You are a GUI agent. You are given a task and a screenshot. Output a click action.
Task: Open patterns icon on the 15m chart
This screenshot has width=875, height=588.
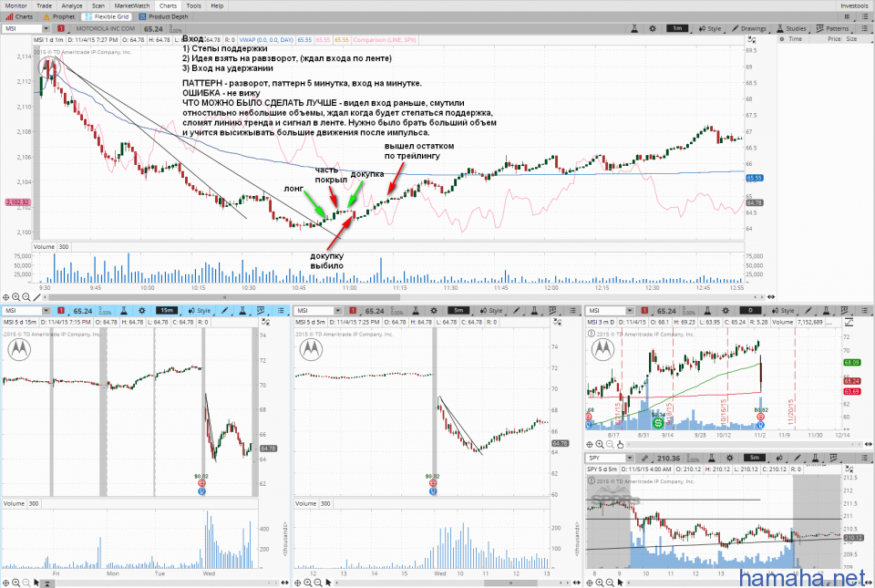[x=261, y=311]
